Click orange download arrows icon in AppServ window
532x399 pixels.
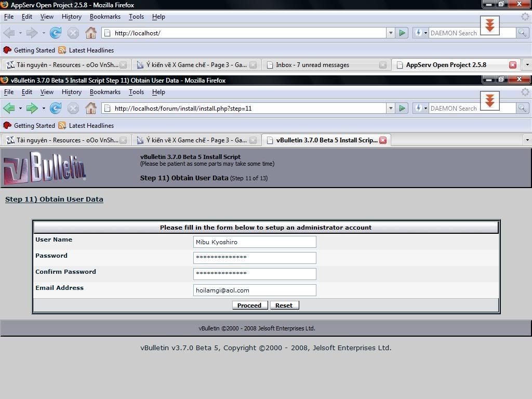coord(489,25)
